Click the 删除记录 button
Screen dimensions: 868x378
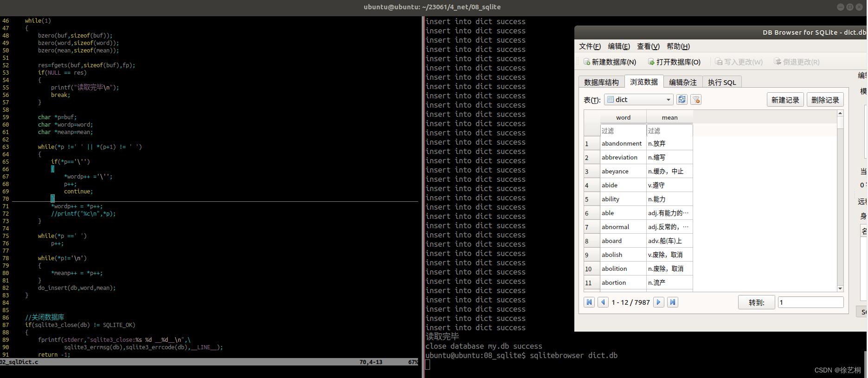point(825,100)
